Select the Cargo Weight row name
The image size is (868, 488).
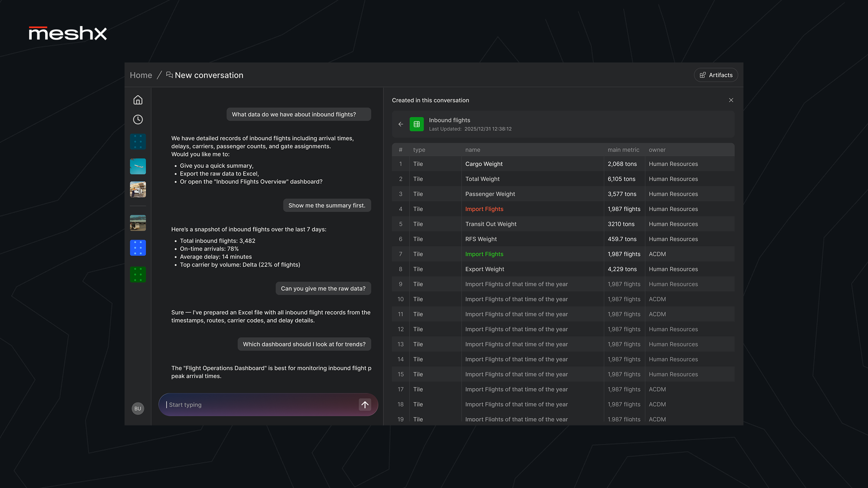point(484,164)
